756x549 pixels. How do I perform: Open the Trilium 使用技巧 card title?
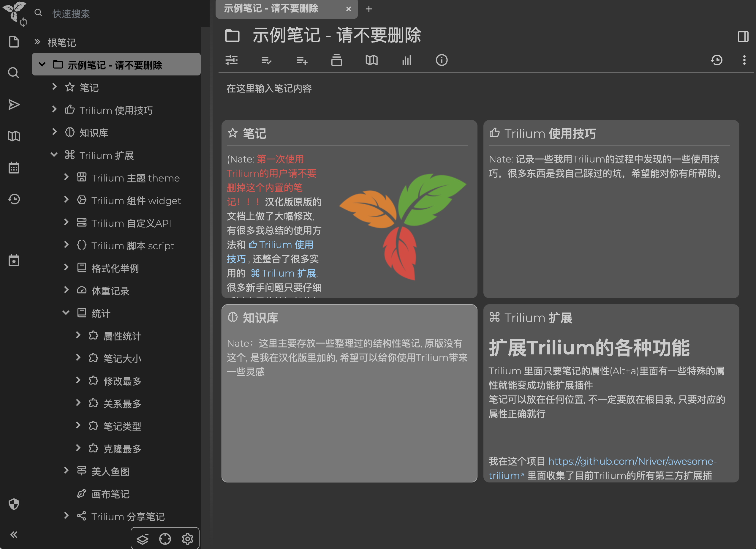tap(550, 133)
